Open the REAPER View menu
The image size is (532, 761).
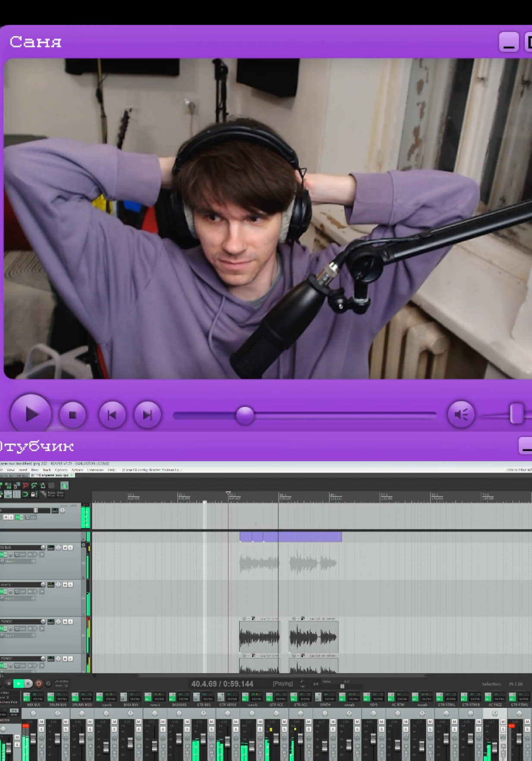coord(11,470)
